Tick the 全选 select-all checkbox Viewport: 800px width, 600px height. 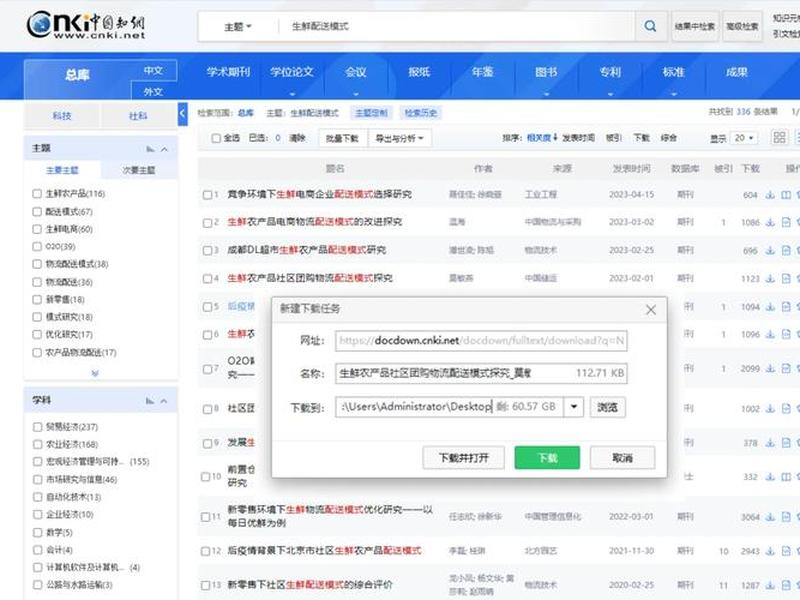tap(216, 138)
